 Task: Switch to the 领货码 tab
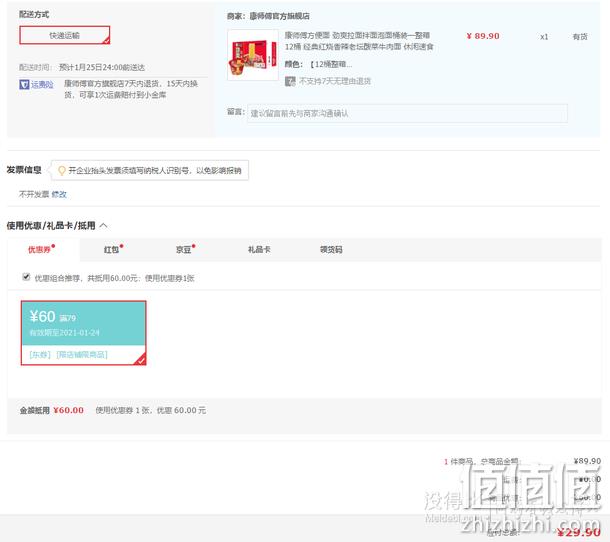(x=331, y=249)
